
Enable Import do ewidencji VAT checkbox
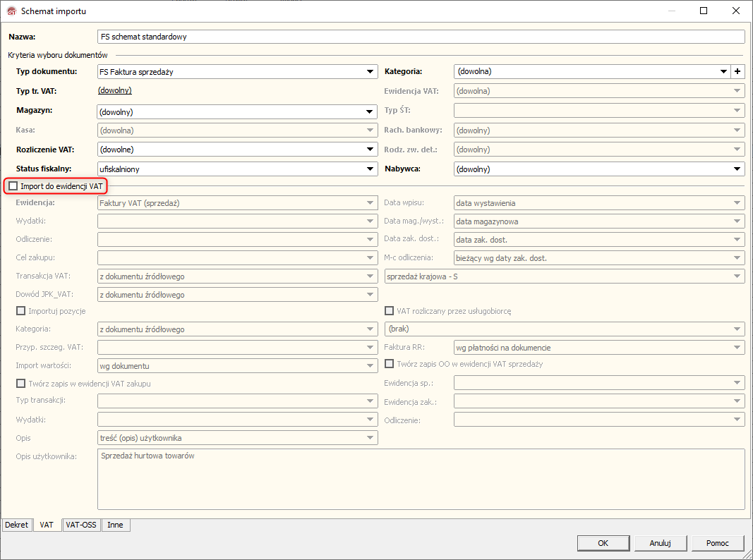click(13, 185)
